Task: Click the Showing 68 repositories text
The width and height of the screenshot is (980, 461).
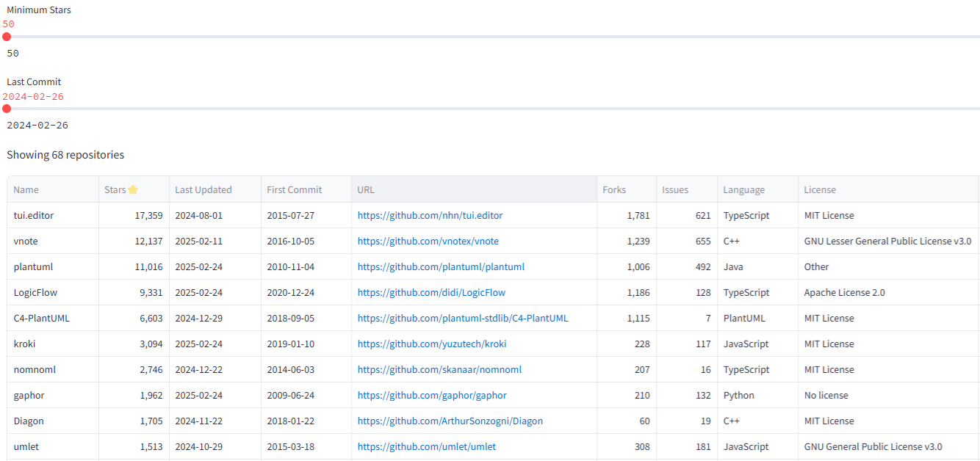Action: tap(65, 155)
